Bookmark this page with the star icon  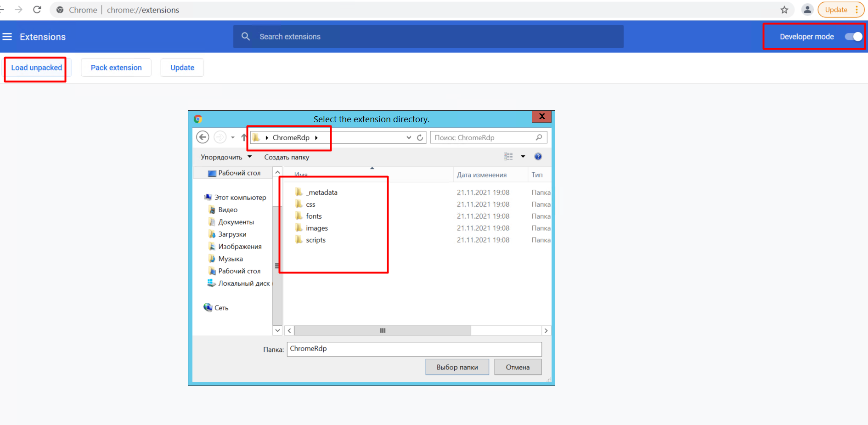tap(784, 10)
